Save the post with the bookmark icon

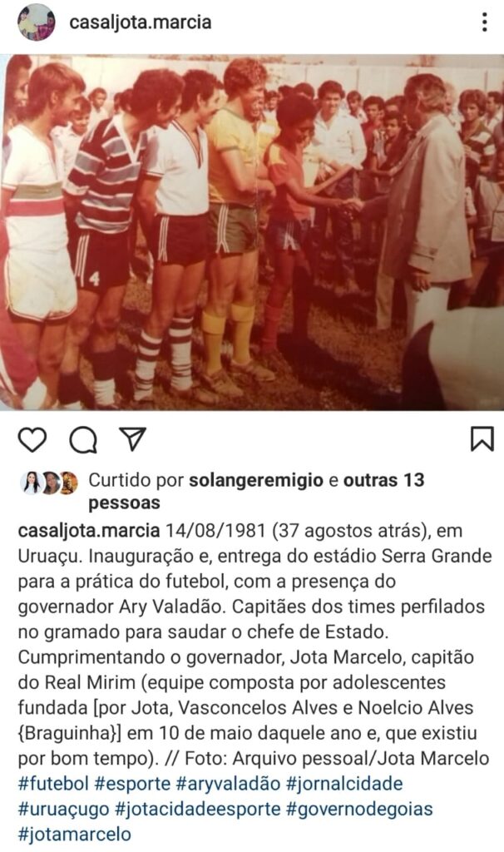pyautogui.click(x=482, y=439)
